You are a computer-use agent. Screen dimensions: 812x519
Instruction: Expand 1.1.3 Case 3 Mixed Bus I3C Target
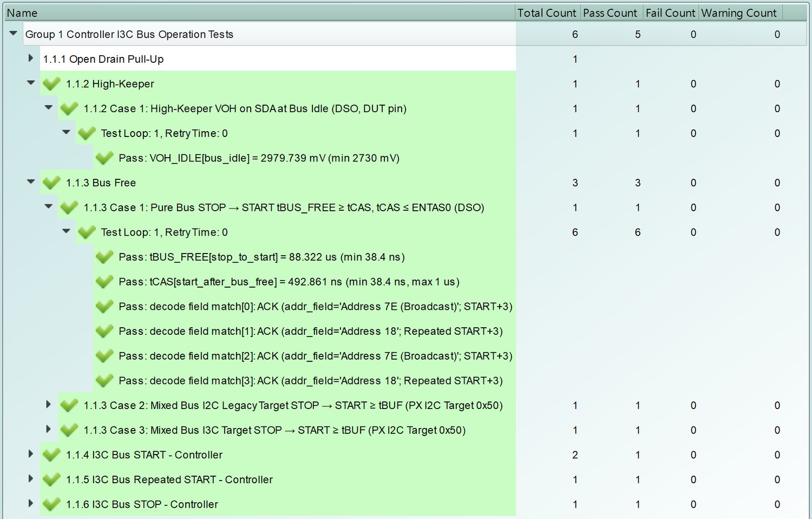[x=49, y=429]
